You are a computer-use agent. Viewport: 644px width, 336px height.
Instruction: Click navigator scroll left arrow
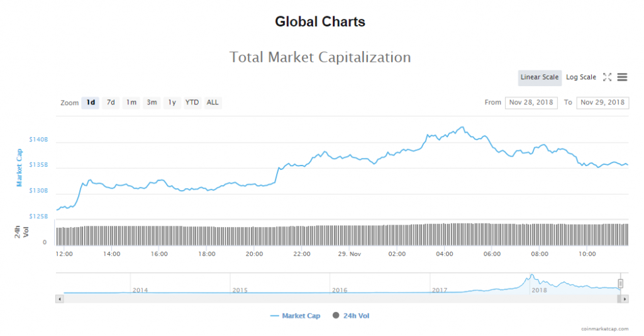60,299
